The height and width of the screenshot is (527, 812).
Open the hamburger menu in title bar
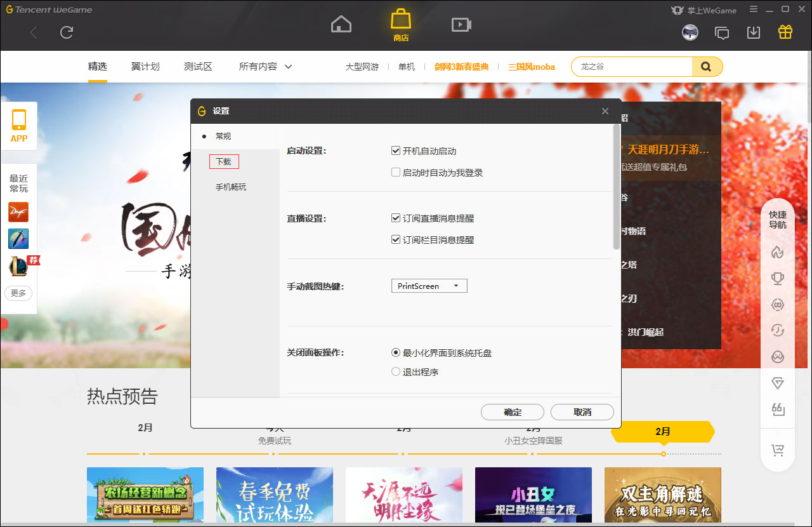(753, 10)
